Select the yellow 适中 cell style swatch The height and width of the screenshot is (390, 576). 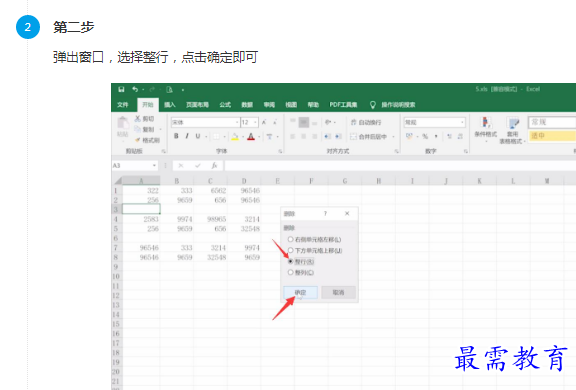552,136
